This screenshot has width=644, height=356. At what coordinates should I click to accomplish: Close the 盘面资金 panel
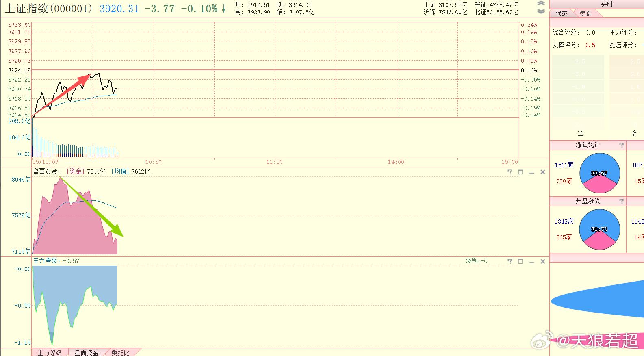point(542,172)
